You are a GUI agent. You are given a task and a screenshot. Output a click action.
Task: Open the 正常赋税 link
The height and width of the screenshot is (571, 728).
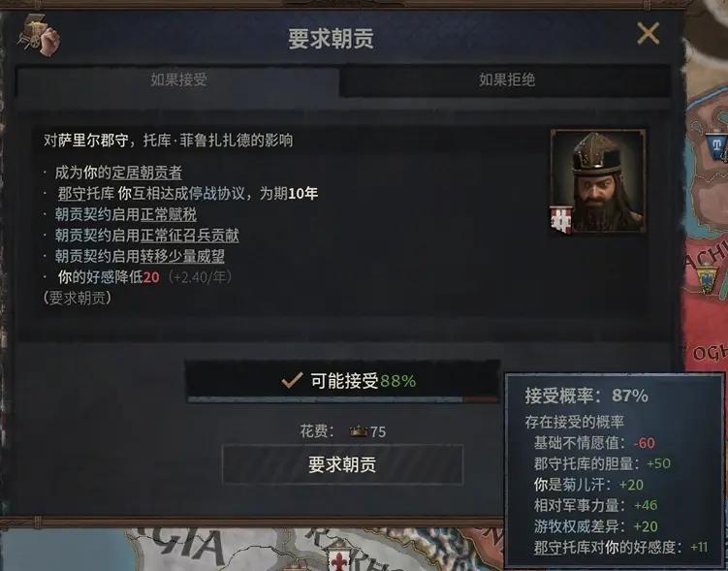point(169,214)
